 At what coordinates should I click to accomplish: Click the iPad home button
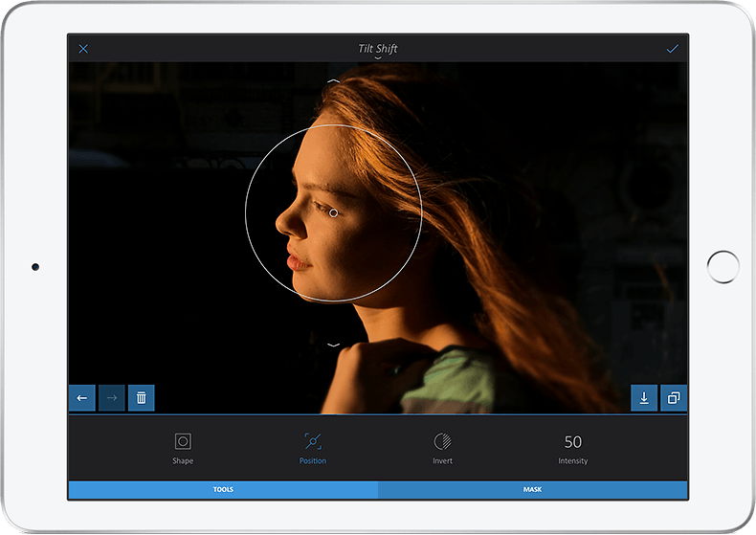[x=723, y=266]
